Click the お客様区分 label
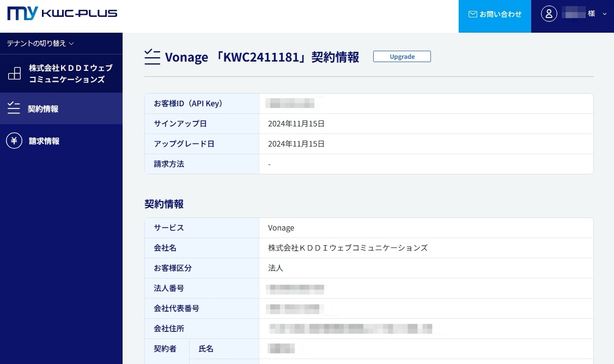 (x=173, y=269)
